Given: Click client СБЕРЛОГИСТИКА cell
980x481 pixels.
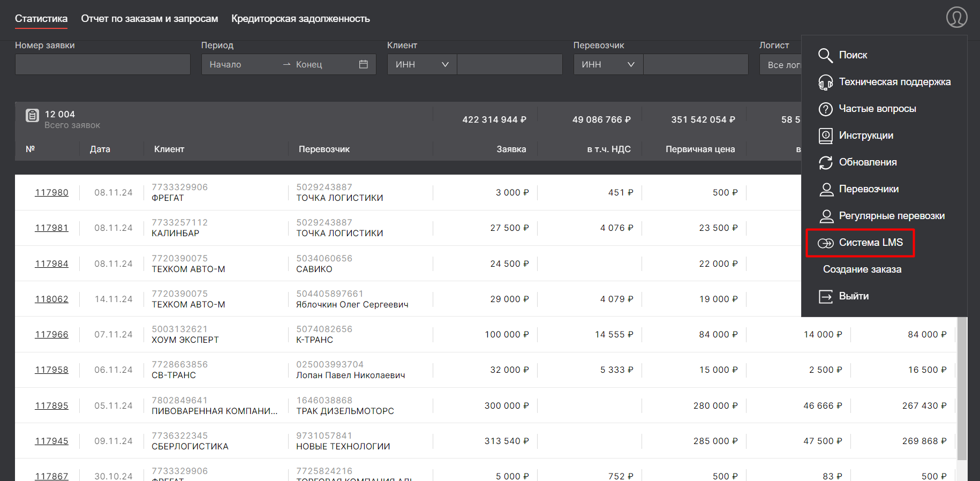Looking at the screenshot, I should pyautogui.click(x=190, y=446).
